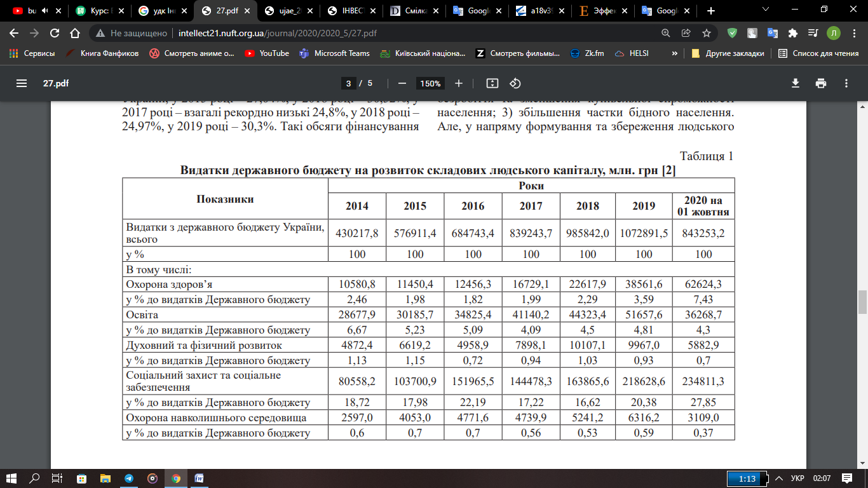Open the Windows Start menu
Image resolution: width=868 pixels, height=488 pixels.
click(x=12, y=478)
